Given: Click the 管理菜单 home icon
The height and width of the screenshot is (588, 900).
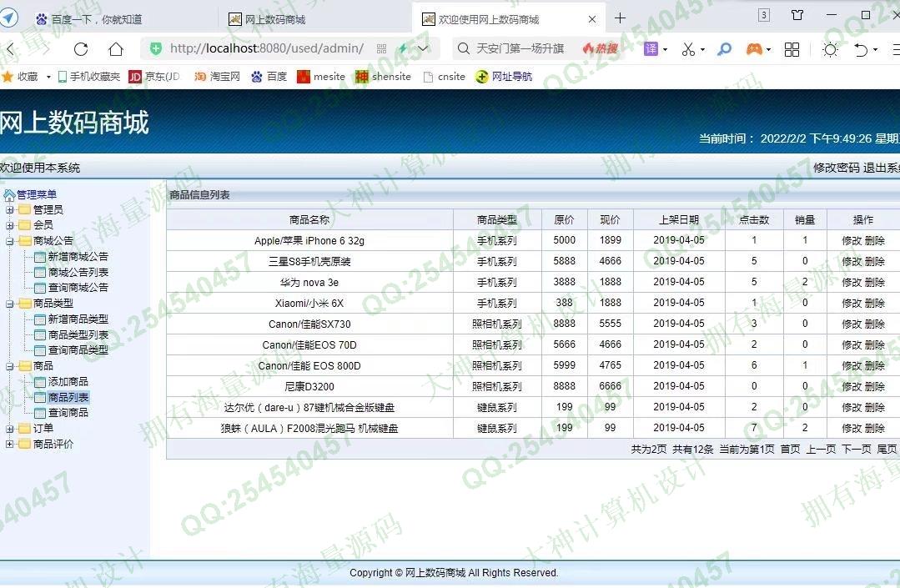Looking at the screenshot, I should point(9,196).
